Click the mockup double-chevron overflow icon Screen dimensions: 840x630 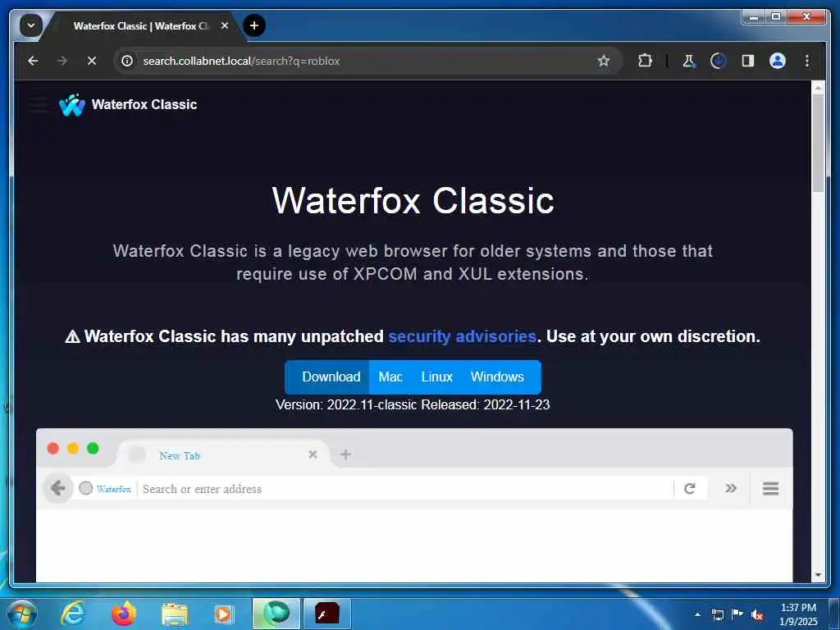click(731, 488)
